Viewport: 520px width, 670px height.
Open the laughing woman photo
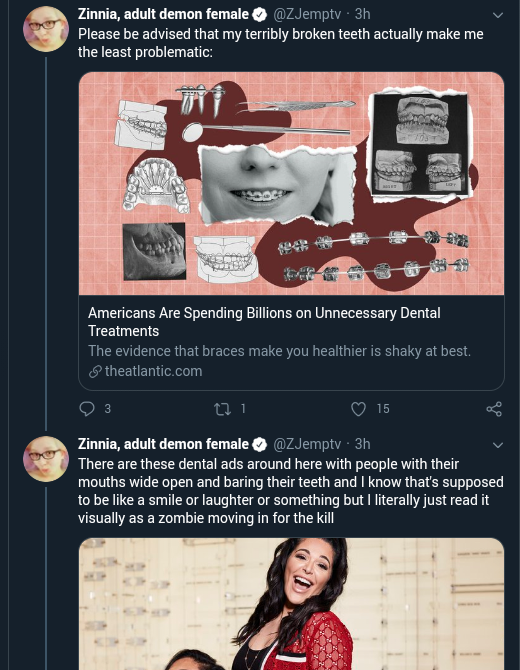(x=291, y=604)
